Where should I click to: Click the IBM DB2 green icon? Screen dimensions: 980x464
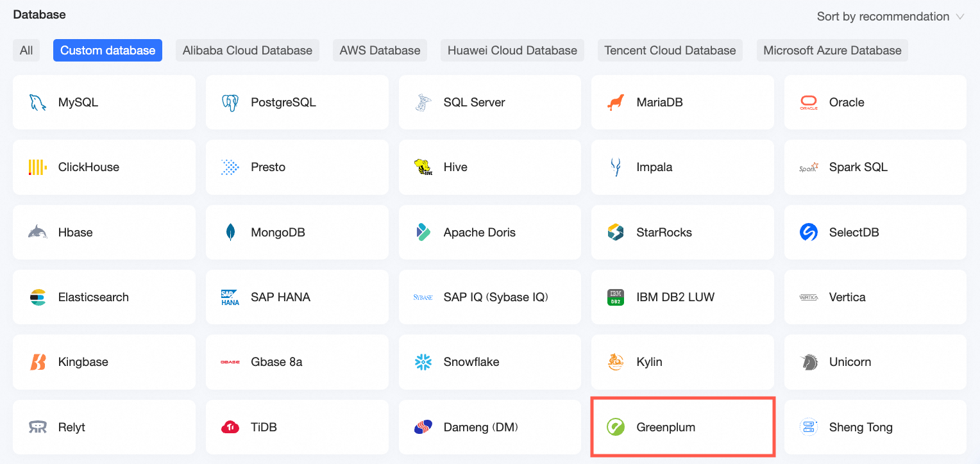pyautogui.click(x=616, y=297)
